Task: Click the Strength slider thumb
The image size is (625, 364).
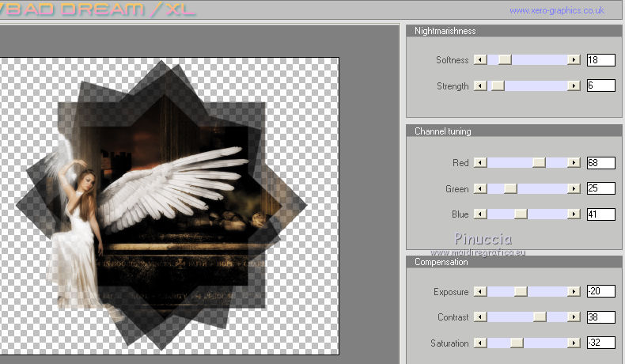Action: 498,85
